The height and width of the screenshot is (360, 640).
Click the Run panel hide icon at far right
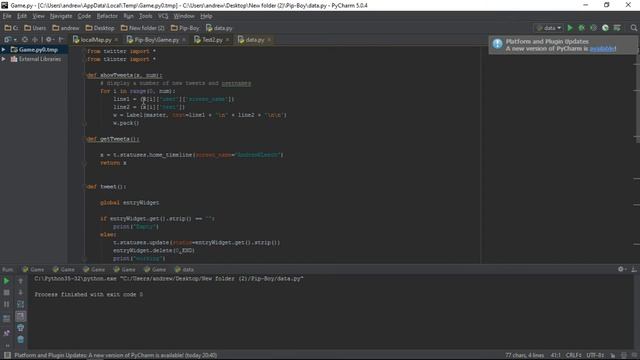tap(633, 269)
